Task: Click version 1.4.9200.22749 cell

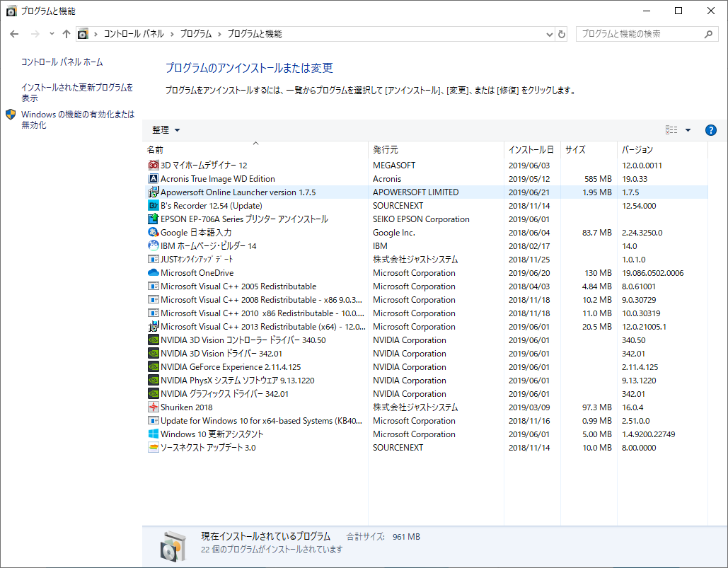Action: 649,434
